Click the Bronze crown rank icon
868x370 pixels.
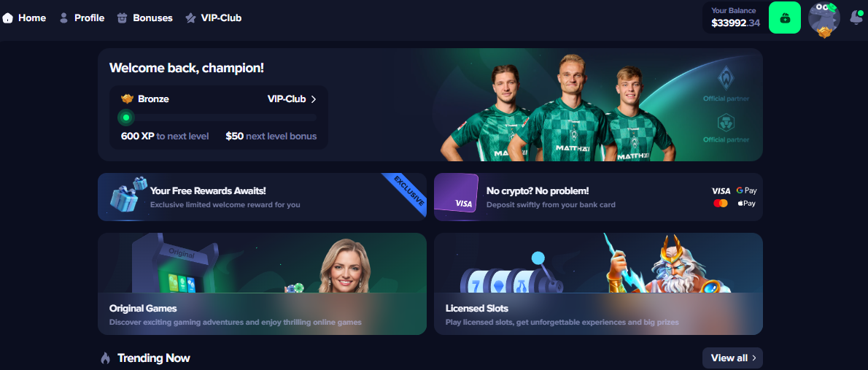(128, 99)
